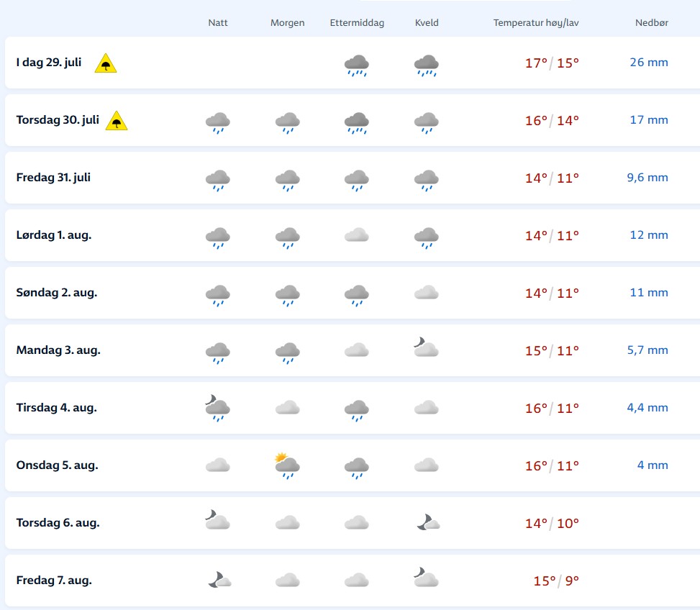Click the Nedbør column header
The image size is (700, 610).
[651, 23]
